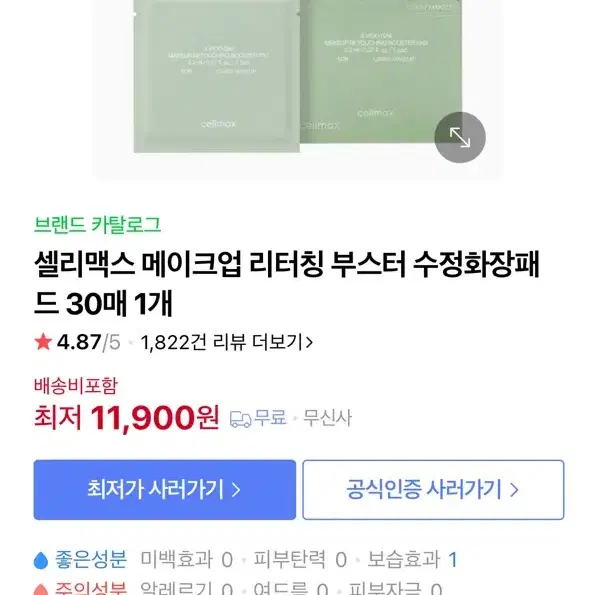The image size is (595, 595).
Task: Click the 최저가 사러가기 button
Action: coord(165,490)
